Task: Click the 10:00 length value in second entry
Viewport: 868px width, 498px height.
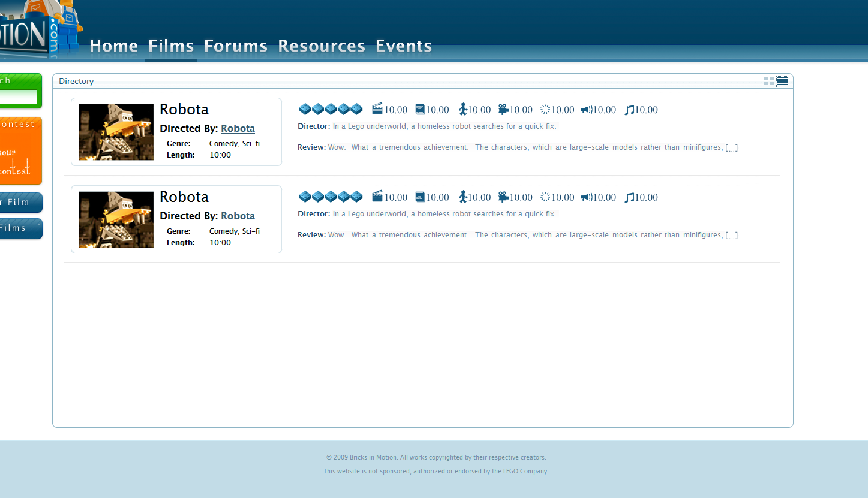Action: coord(220,243)
